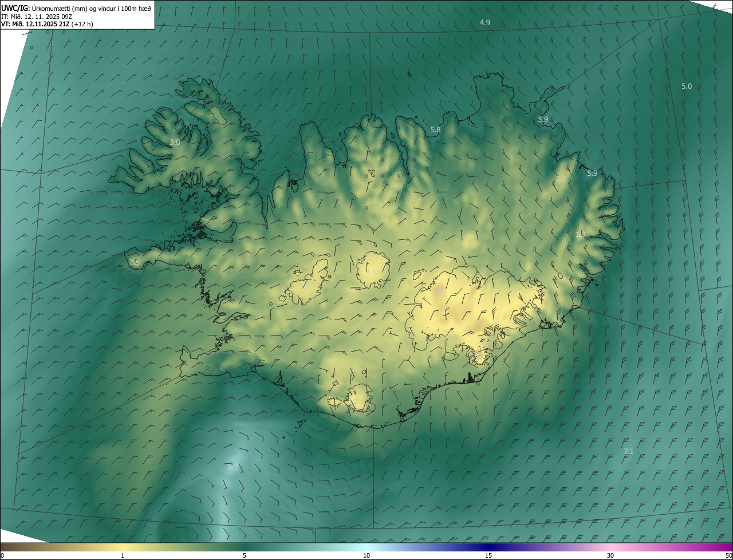Click the 10 tick on the color scale

point(366,555)
